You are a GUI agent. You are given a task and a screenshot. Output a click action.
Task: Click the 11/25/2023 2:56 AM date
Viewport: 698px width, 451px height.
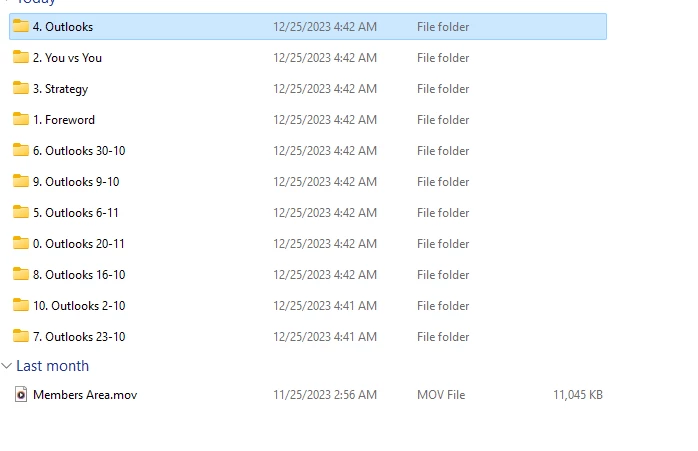pyautogui.click(x=325, y=395)
